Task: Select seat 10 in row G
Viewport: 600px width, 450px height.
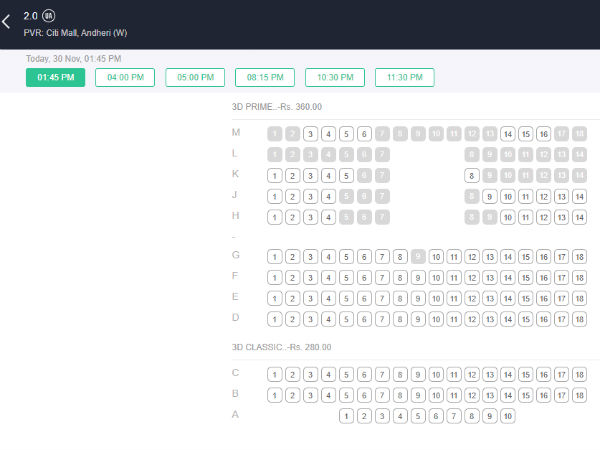Action: coord(436,257)
